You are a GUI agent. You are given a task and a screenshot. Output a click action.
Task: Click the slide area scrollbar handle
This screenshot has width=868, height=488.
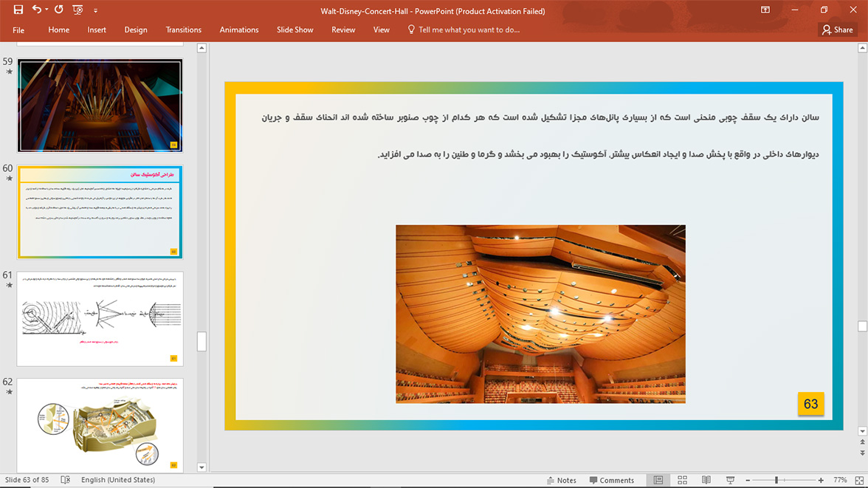click(862, 326)
